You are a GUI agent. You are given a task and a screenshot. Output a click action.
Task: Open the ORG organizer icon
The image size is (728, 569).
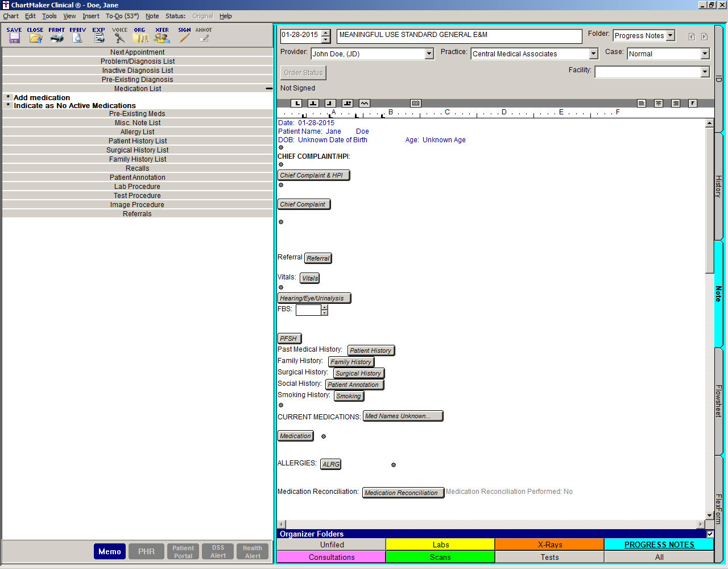(140, 35)
